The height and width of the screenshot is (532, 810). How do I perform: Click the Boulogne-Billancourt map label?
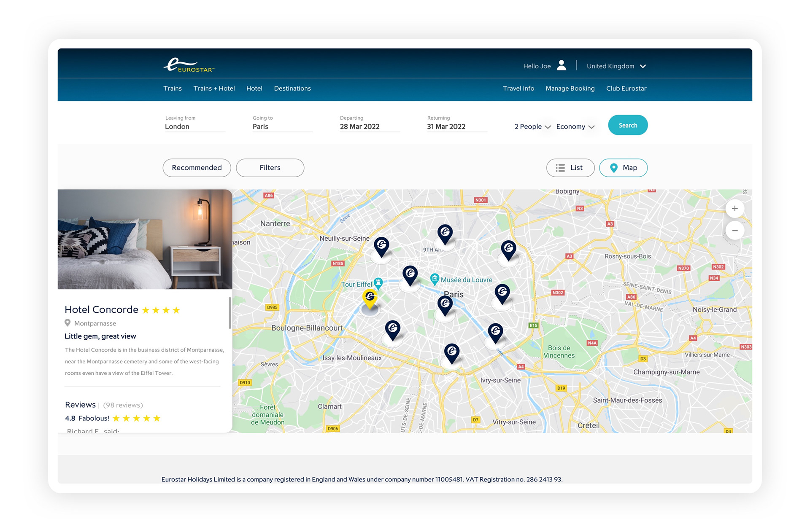(307, 328)
